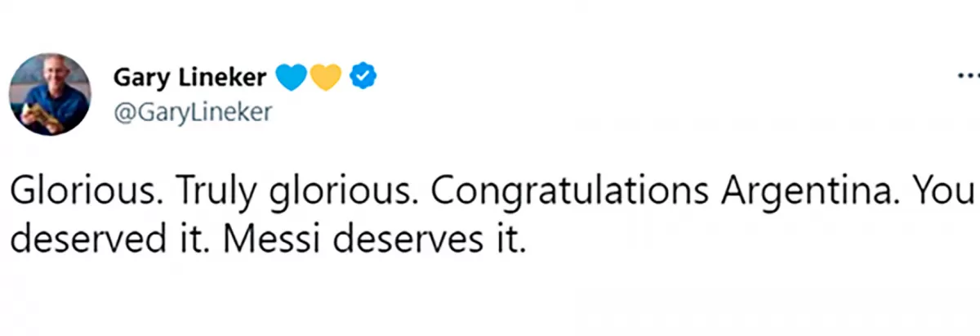This screenshot has height=336, width=980.
Task: Open the tweet's more options ellipsis menu
Action: pyautogui.click(x=967, y=78)
